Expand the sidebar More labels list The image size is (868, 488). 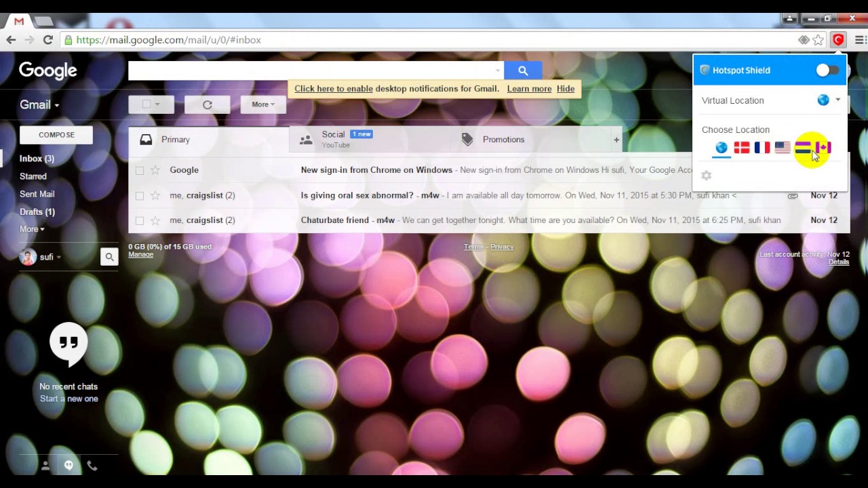pyautogui.click(x=32, y=229)
